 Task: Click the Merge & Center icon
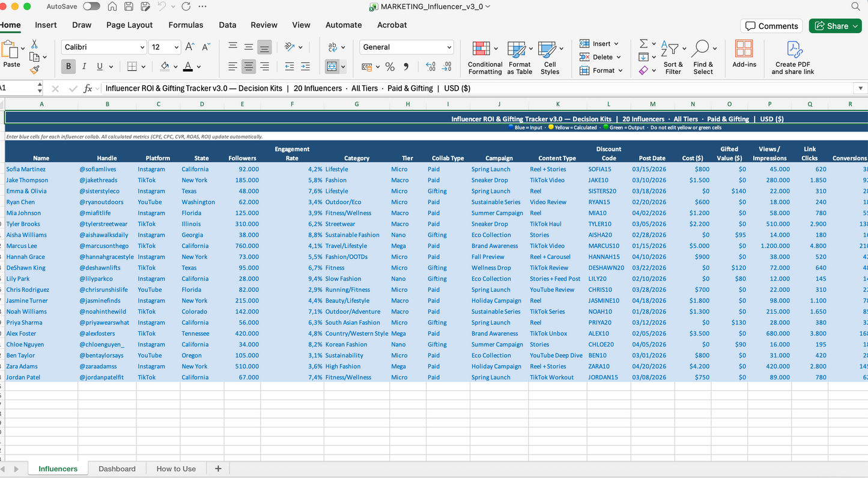tap(332, 67)
